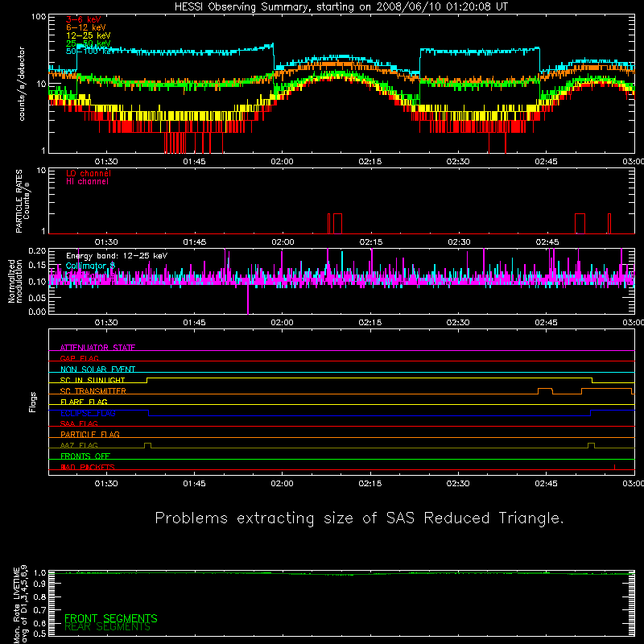Click the 01:30 label under the counts plot
The height and width of the screenshot is (644, 644).
[106, 162]
